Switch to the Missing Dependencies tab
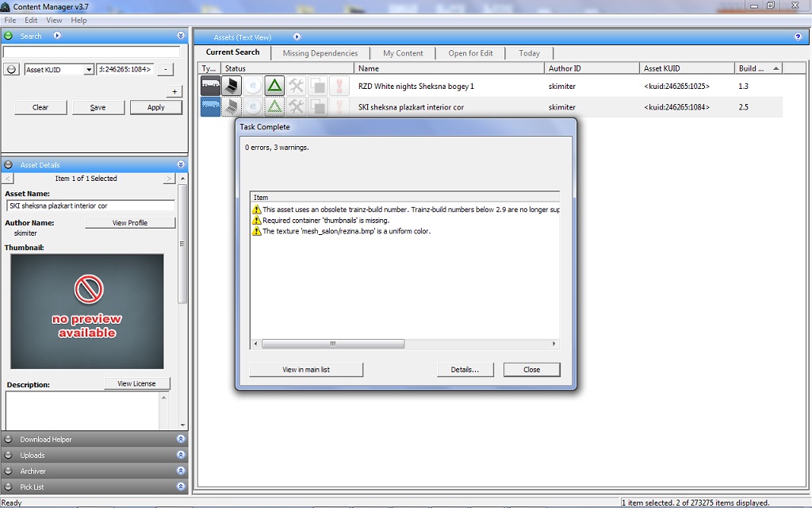 [x=320, y=53]
